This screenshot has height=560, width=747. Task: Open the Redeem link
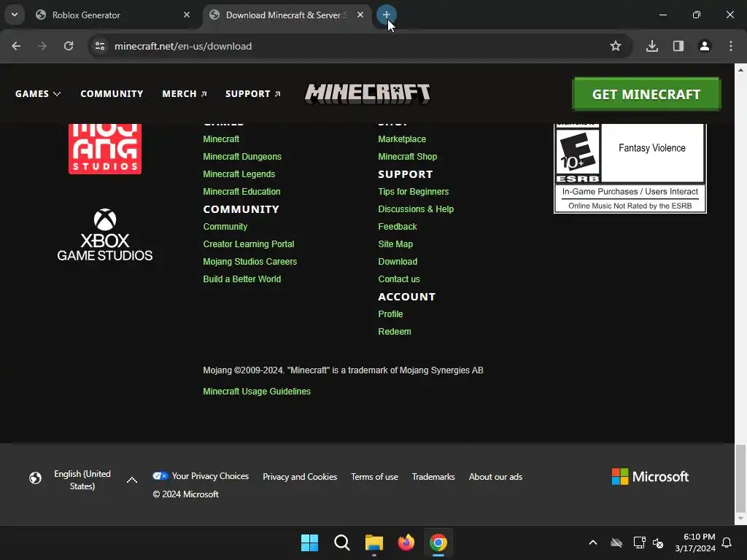pyautogui.click(x=395, y=332)
